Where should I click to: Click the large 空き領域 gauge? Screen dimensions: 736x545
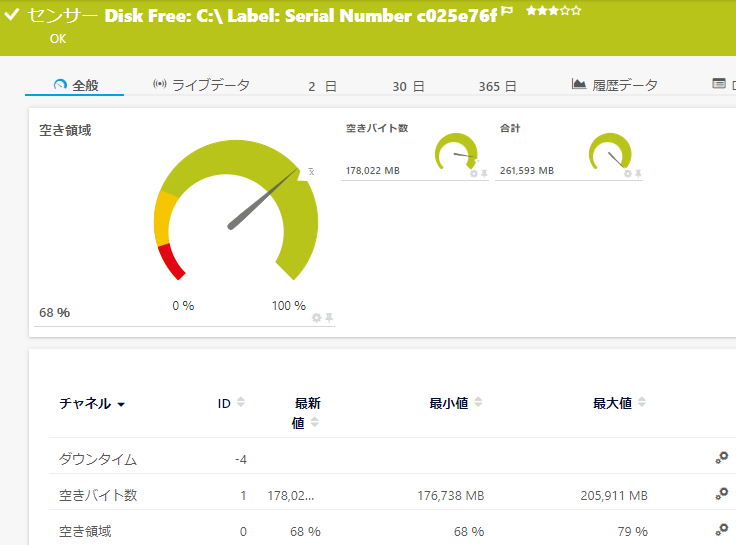pos(236,210)
